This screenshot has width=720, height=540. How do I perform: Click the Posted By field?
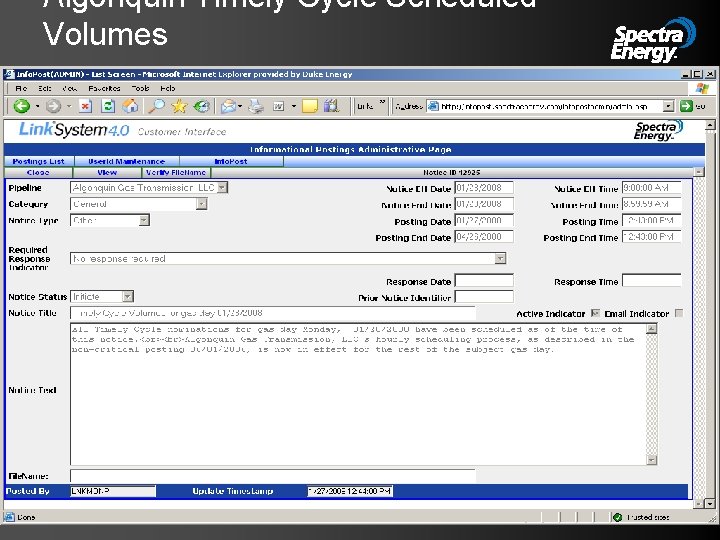(x=113, y=491)
